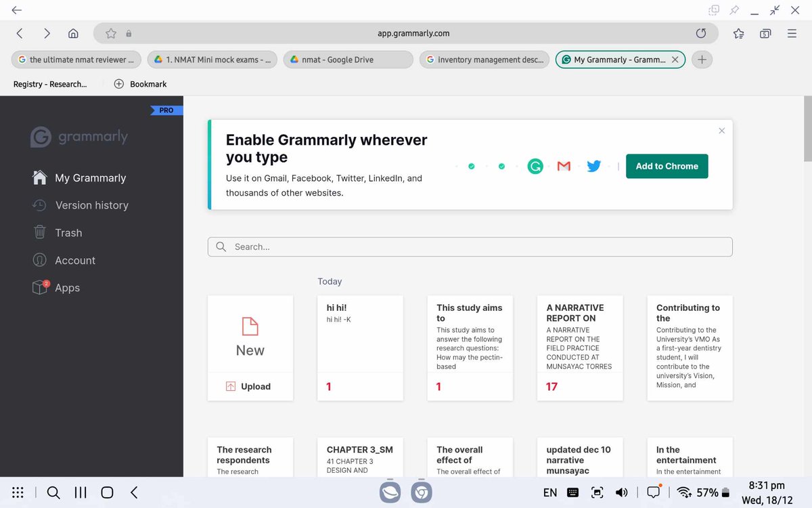
Task: Open the 'CHAPTER 3_SM' document
Action: point(360,457)
